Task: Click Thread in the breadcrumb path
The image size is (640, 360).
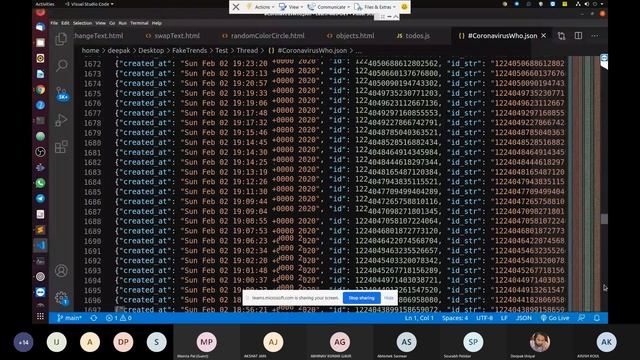Action: pos(247,51)
